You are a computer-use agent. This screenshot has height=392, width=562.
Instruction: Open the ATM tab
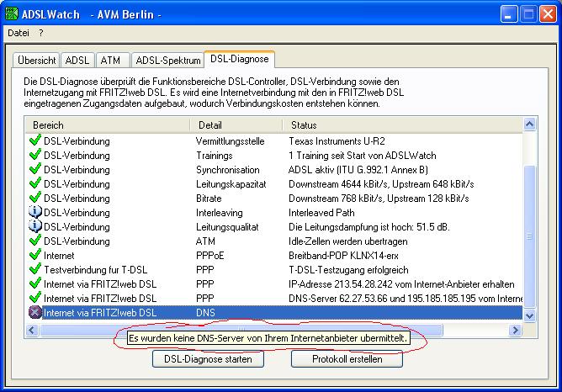coord(111,61)
